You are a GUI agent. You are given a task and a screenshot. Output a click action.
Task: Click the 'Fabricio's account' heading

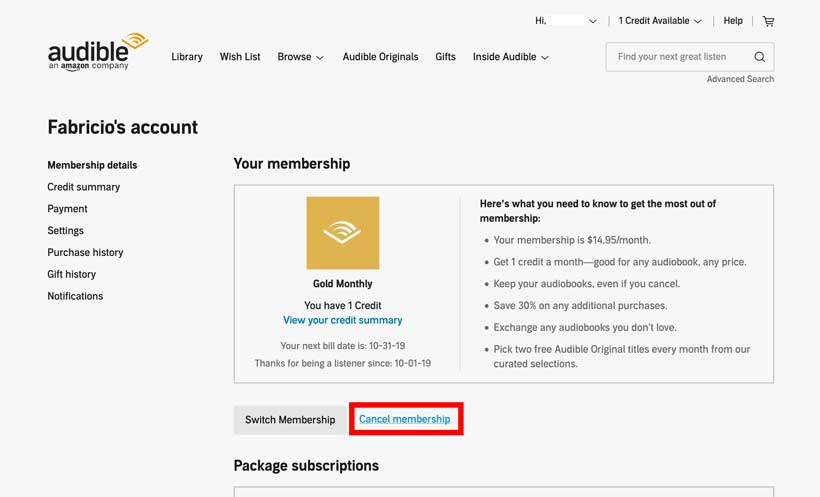(x=123, y=127)
